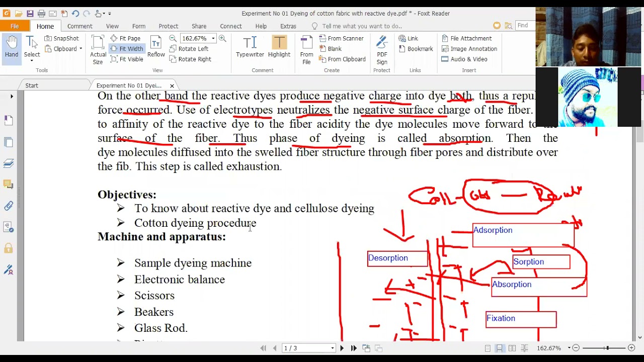
Task: Redo the last undone action
Action: pos(87,14)
